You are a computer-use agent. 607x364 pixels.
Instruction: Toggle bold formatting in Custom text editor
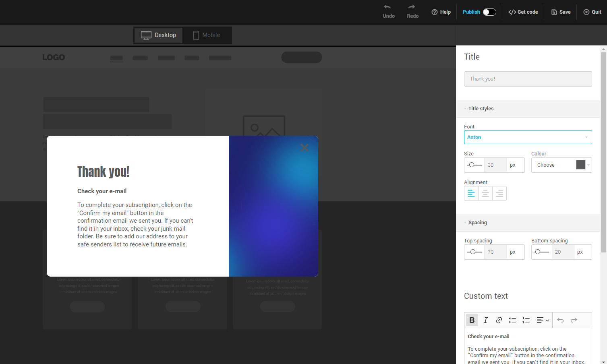point(472,320)
